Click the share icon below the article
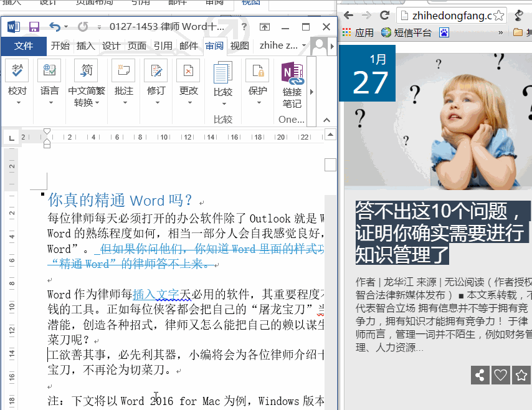Screen dimensions: 532x410 (x=480, y=375)
